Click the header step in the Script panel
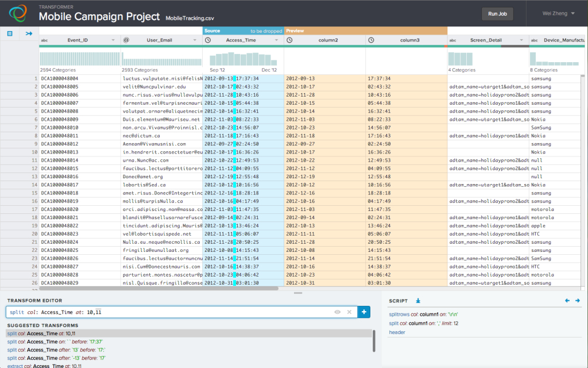The width and height of the screenshot is (588, 368). 396,332
